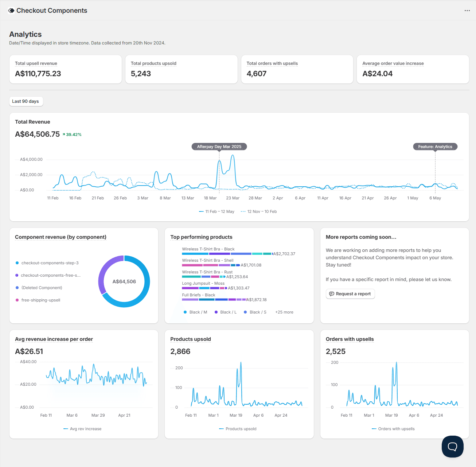Open the Last 90 days date range
This screenshot has width=476, height=467.
pos(26,101)
